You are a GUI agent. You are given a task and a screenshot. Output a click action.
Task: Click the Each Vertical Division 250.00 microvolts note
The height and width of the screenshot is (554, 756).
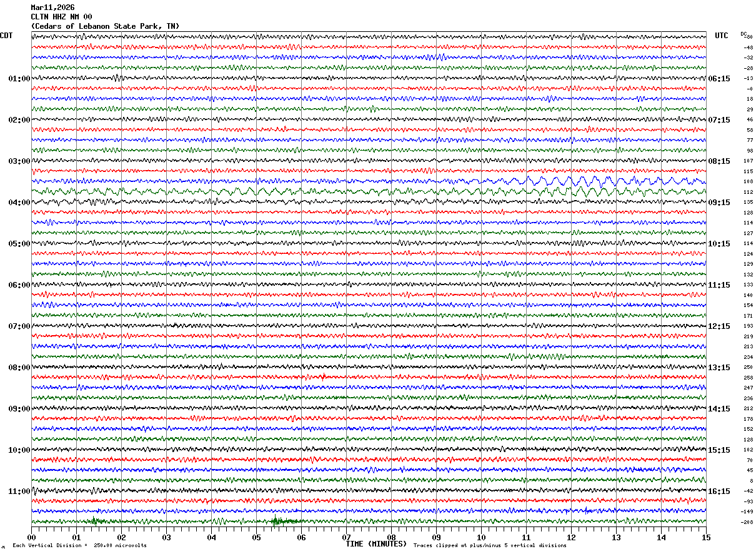[x=79, y=545]
